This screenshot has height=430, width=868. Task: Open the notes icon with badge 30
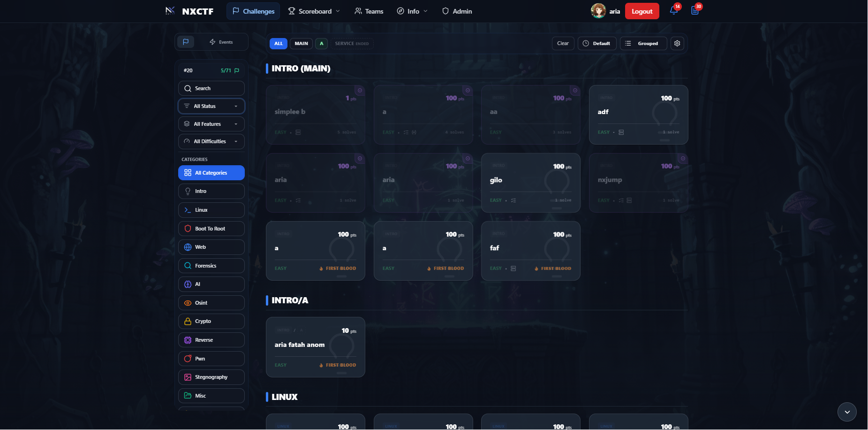[695, 11]
